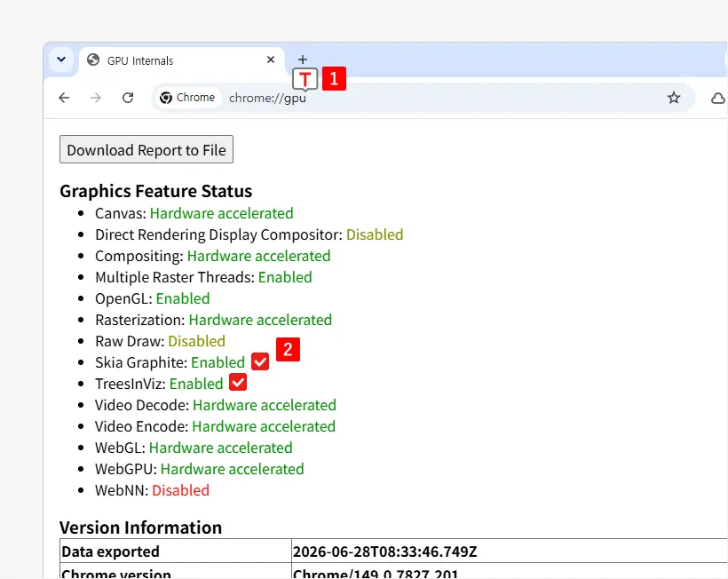
Task: Click the forward navigation arrow
Action: [96, 98]
